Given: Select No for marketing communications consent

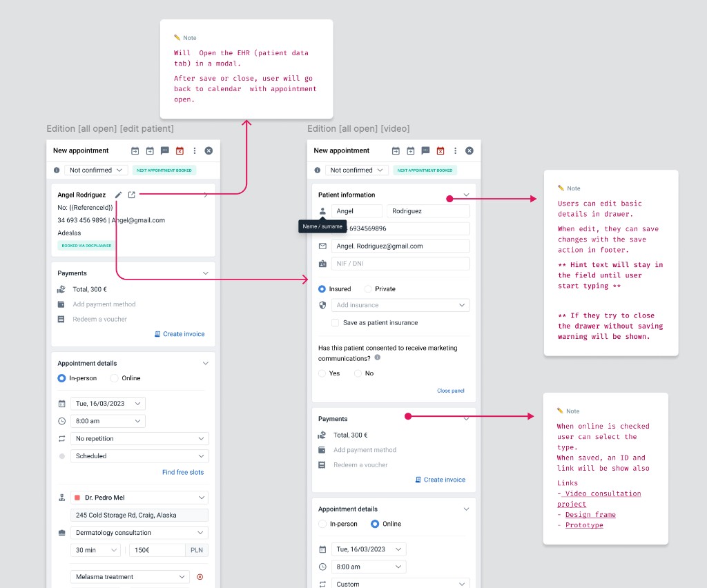Looking at the screenshot, I should coord(358,373).
